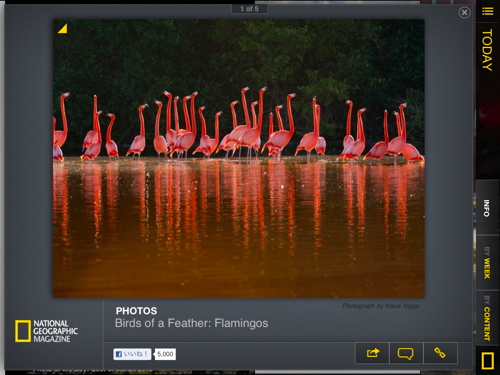Switch to BY CONTENT tab
500x375 pixels.
point(487,318)
